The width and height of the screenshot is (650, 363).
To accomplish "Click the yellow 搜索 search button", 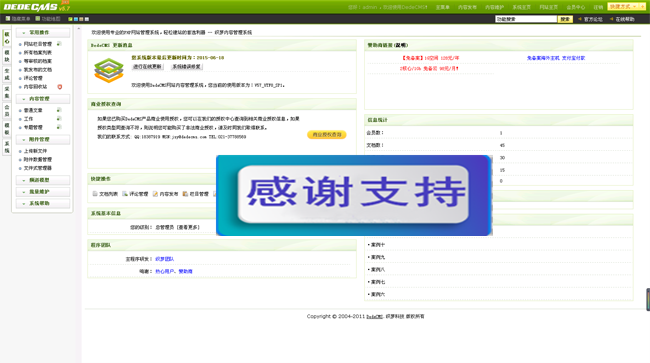I will [565, 19].
